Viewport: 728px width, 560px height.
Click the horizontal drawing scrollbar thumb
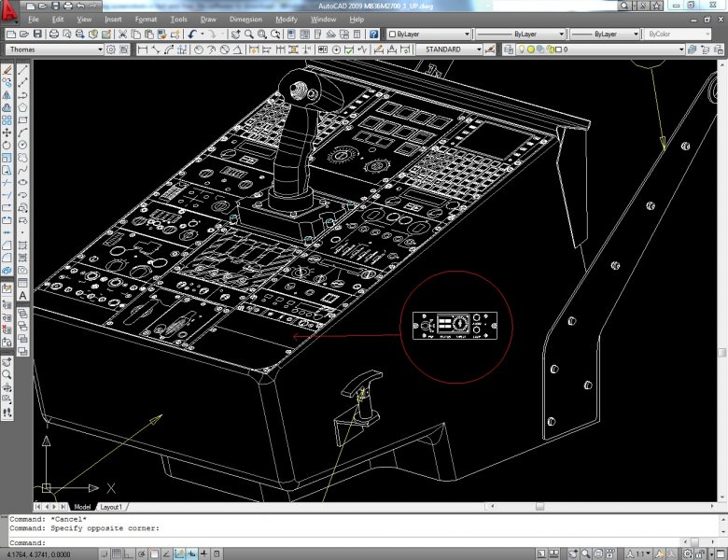(x=539, y=506)
